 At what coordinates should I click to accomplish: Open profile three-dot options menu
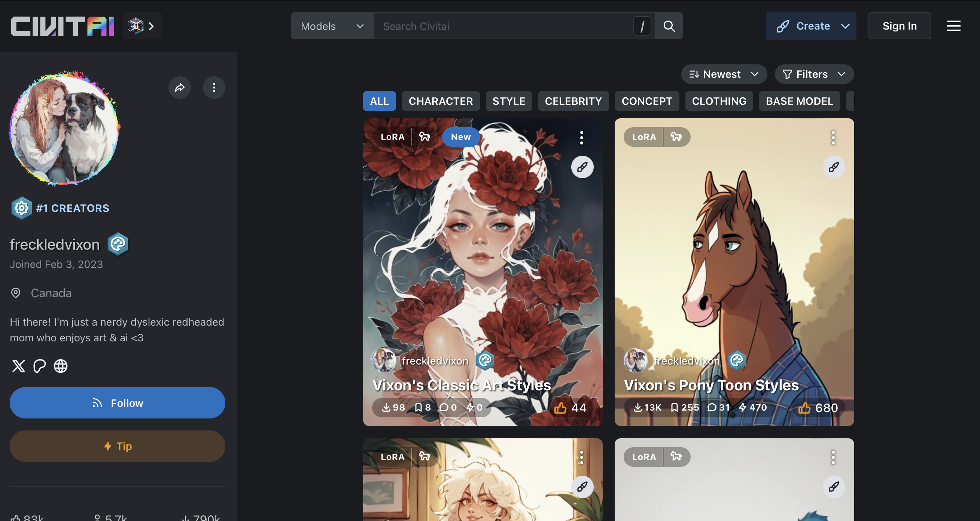coord(214,88)
